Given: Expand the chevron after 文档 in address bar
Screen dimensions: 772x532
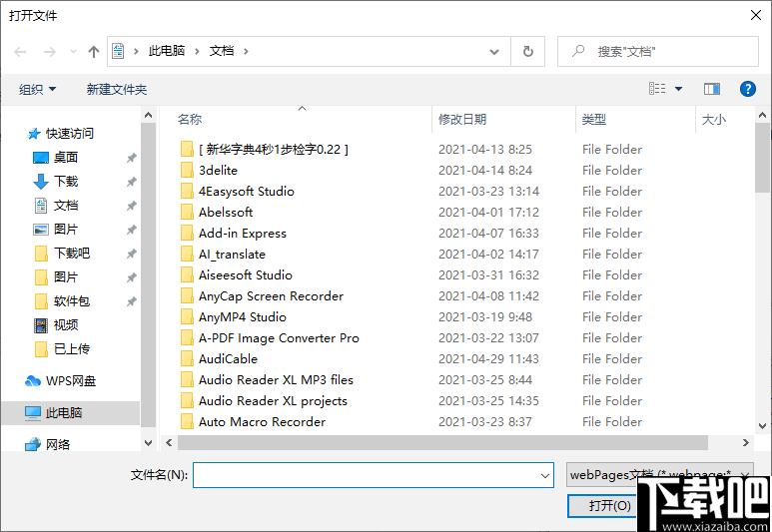Looking at the screenshot, I should [246, 51].
